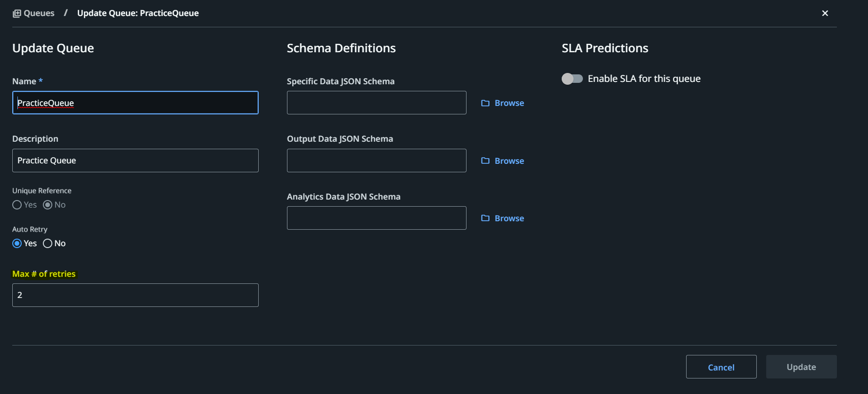Click folder icon beside Analytics Data JSON Schema
The width and height of the screenshot is (868, 394).
[485, 218]
